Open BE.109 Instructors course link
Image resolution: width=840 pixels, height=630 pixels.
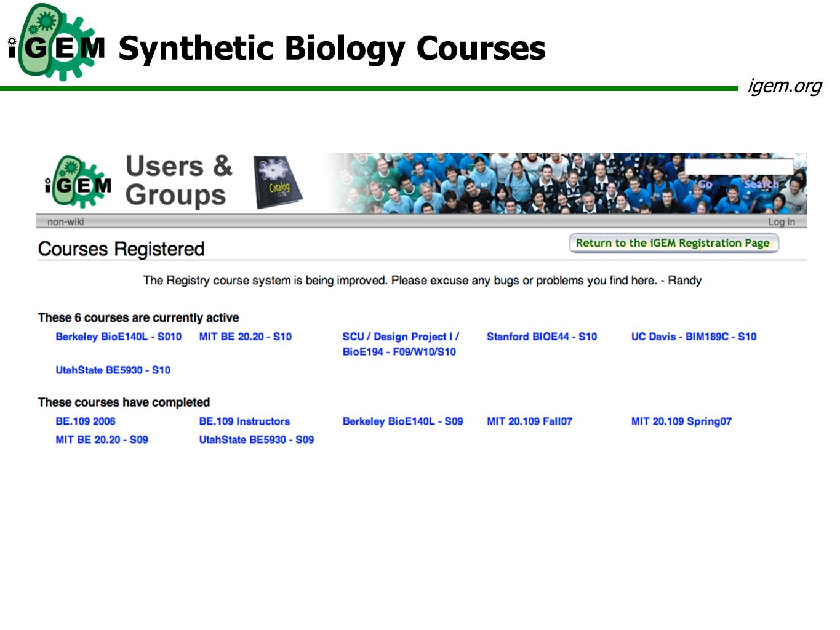click(244, 421)
